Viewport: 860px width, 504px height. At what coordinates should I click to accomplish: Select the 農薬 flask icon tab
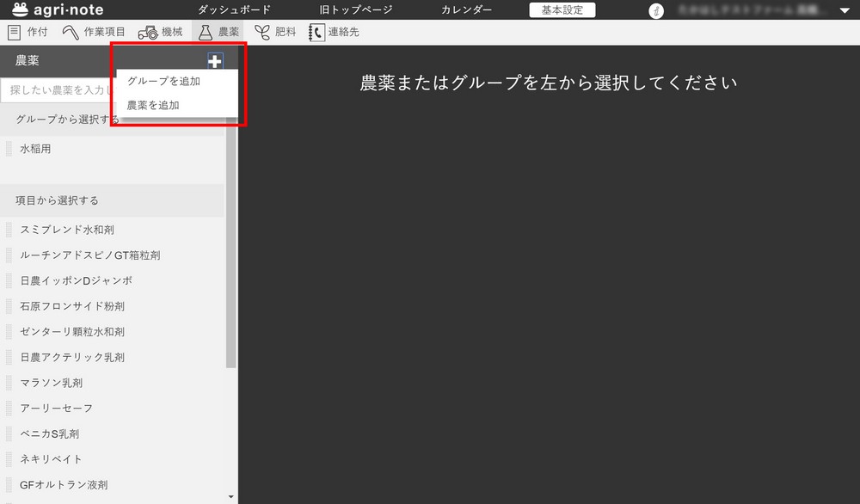[205, 32]
